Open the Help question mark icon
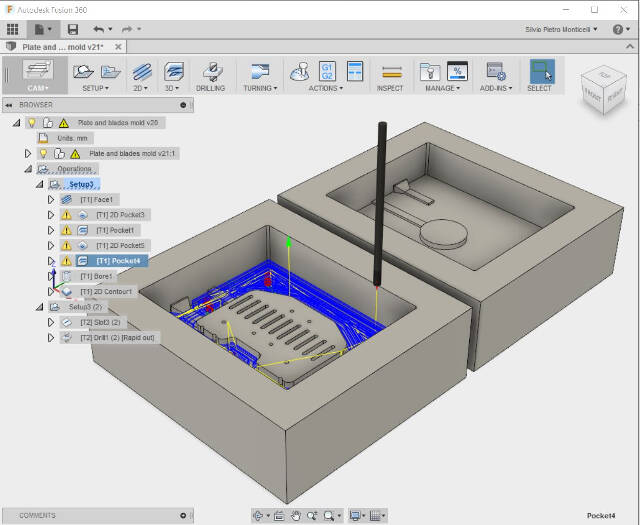 (x=618, y=29)
